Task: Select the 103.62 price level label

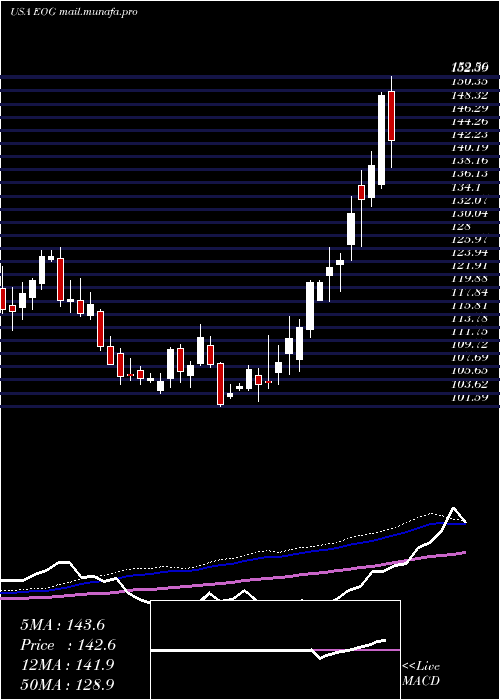Action: coord(469,383)
